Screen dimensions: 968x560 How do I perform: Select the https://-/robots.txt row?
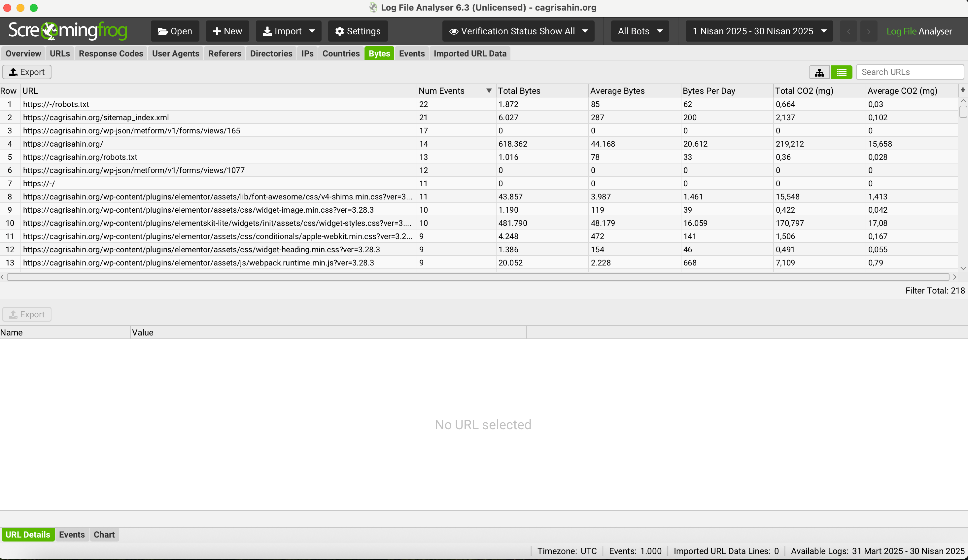pos(479,104)
